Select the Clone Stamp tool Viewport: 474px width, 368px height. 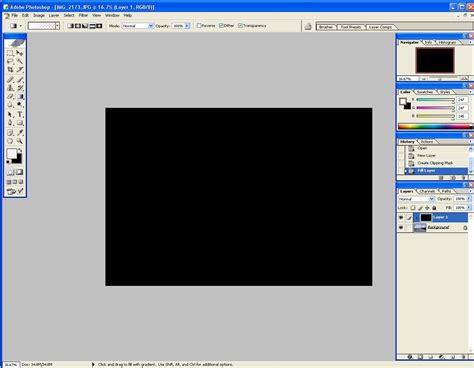coord(10,88)
